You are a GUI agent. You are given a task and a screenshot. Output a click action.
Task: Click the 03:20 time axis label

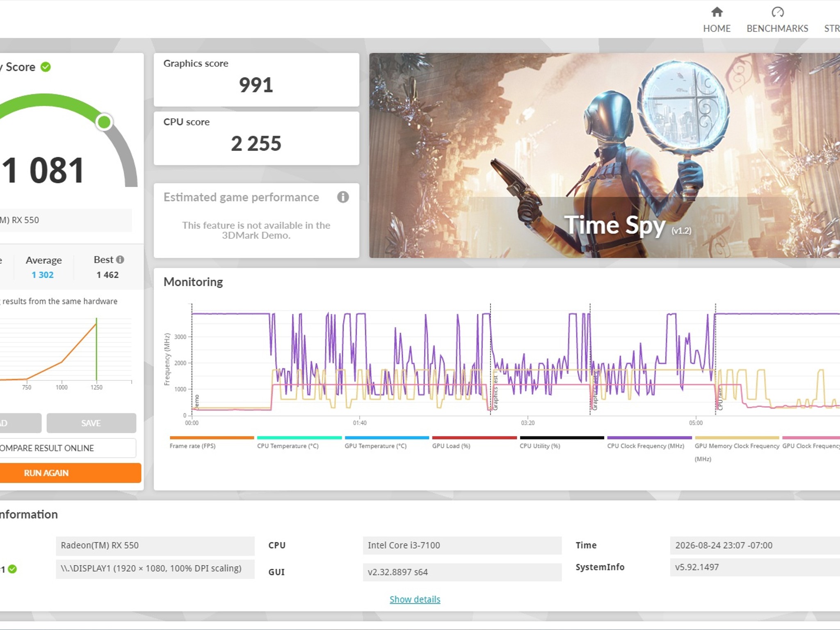[x=528, y=423]
